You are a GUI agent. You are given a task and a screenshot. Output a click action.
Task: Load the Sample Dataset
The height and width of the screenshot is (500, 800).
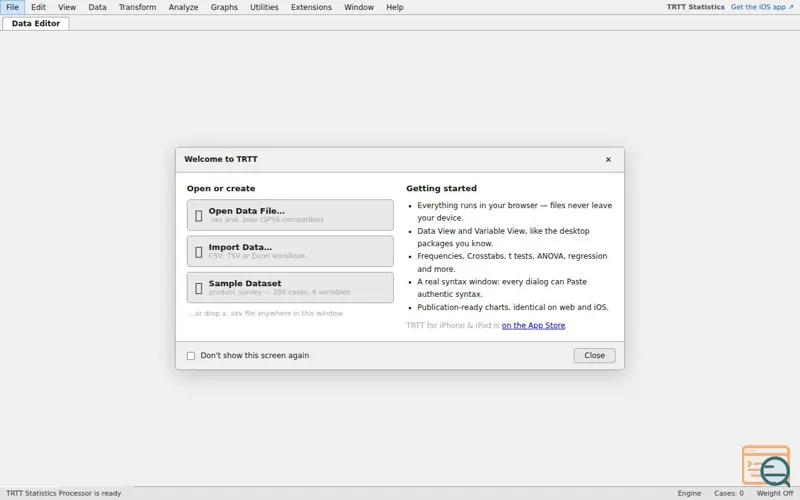290,287
